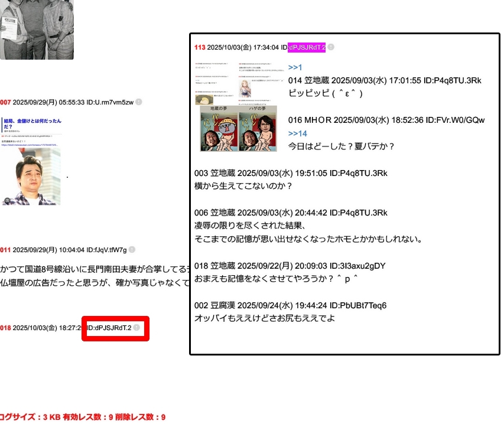Image resolution: width=504 pixels, height=424 pixels.
Task: Select post number 007
Action: coord(5,102)
